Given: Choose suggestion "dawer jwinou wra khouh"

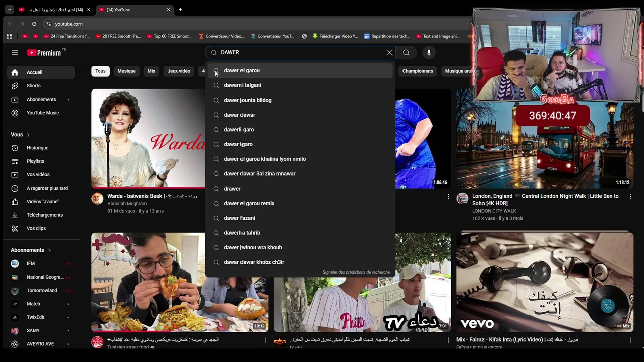Looking at the screenshot, I should (x=300, y=247).
